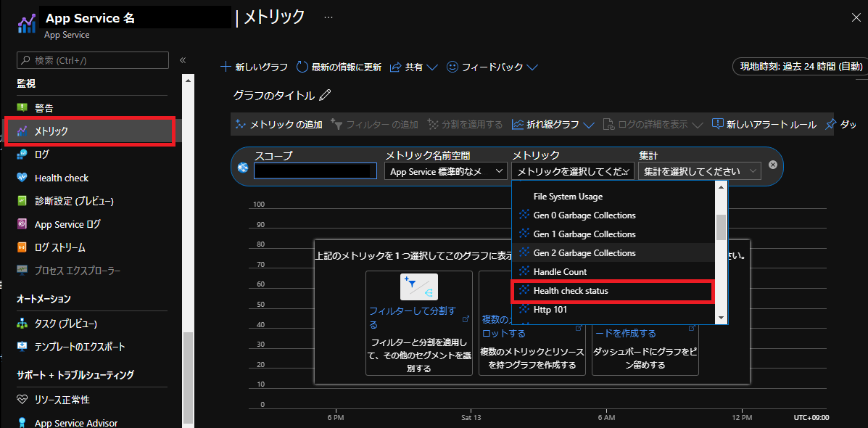The width and height of the screenshot is (868, 428).
Task: Edit graph title with pencil icon
Action: pos(326,95)
